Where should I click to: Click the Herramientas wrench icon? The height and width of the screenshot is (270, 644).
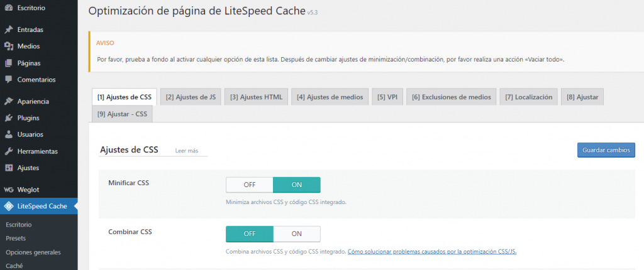pos(8,151)
